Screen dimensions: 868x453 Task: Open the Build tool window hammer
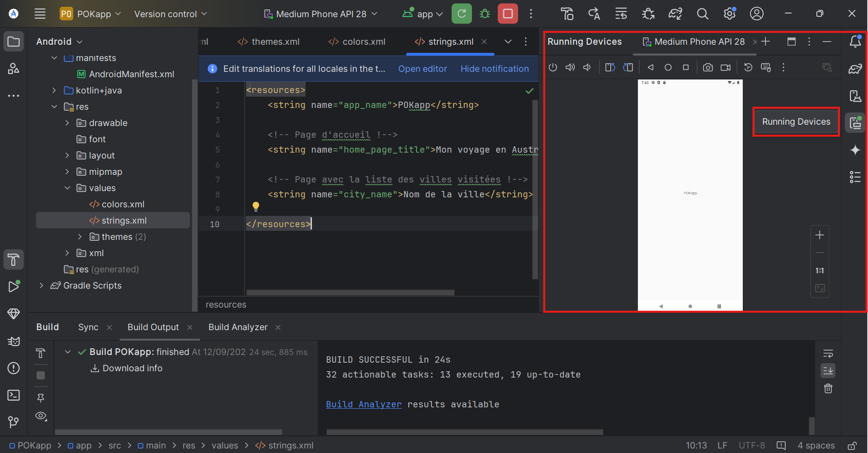(14, 259)
